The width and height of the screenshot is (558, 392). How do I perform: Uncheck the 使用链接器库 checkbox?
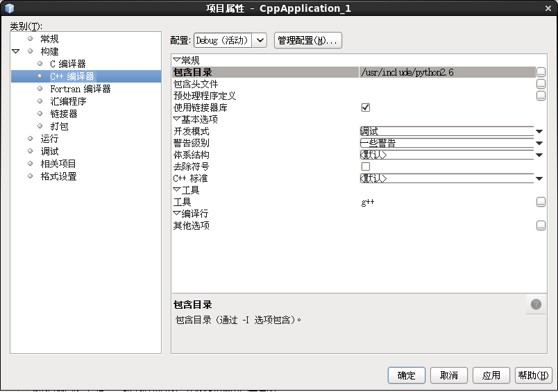pyautogui.click(x=366, y=108)
